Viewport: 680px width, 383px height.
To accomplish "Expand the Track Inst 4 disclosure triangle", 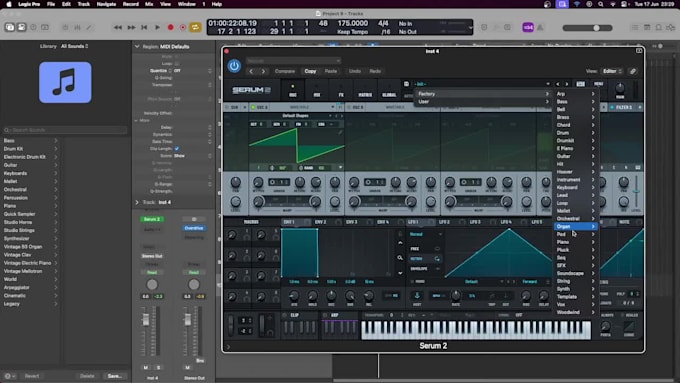I will pos(137,202).
